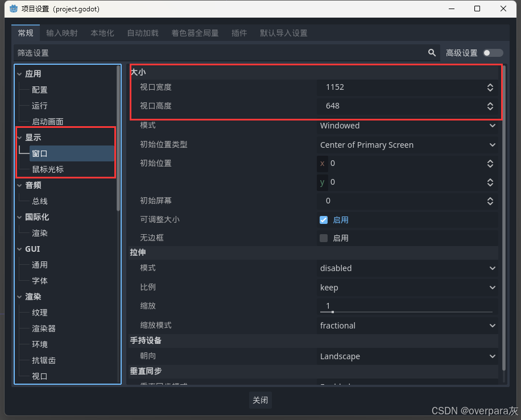Screen dimensions: 521x420
Task: Enable the 高级设置 toggle switch
Action: [x=493, y=52]
